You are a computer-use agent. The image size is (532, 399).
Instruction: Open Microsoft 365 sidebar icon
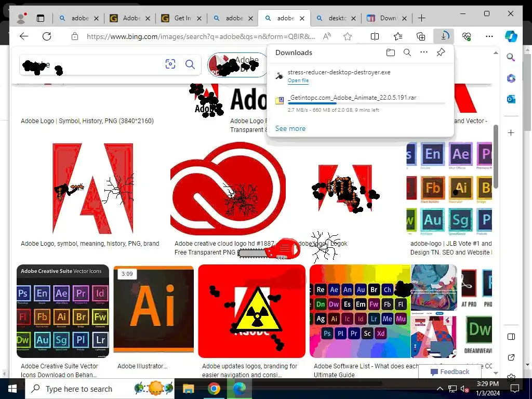[x=511, y=78]
